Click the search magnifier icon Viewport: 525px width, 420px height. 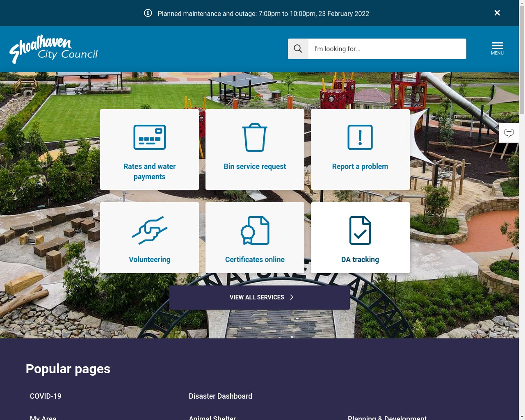pyautogui.click(x=298, y=48)
